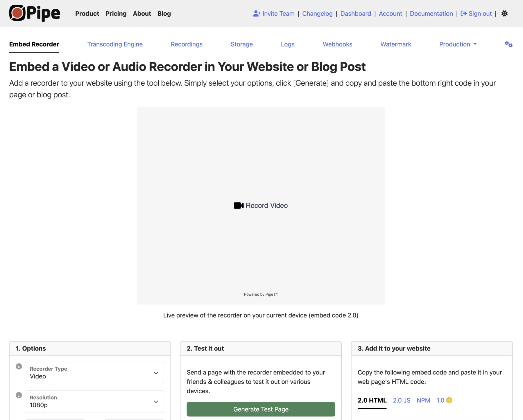Go to the Pricing page

click(x=116, y=14)
